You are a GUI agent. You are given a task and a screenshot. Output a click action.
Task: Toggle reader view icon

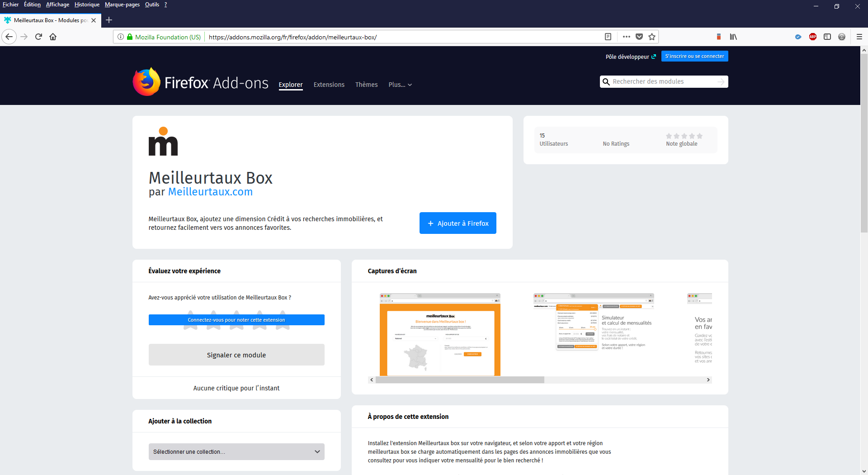(608, 37)
